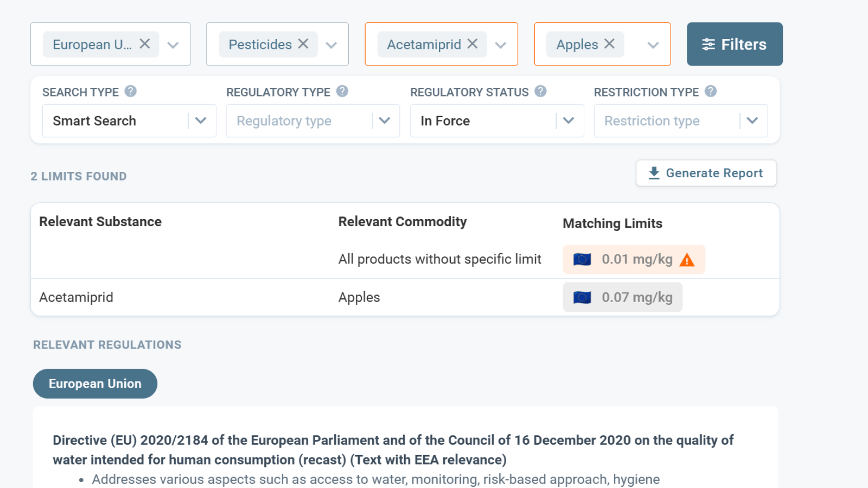This screenshot has height=488, width=868.
Task: Expand the Apples commodity selector chevron
Action: coord(653,45)
